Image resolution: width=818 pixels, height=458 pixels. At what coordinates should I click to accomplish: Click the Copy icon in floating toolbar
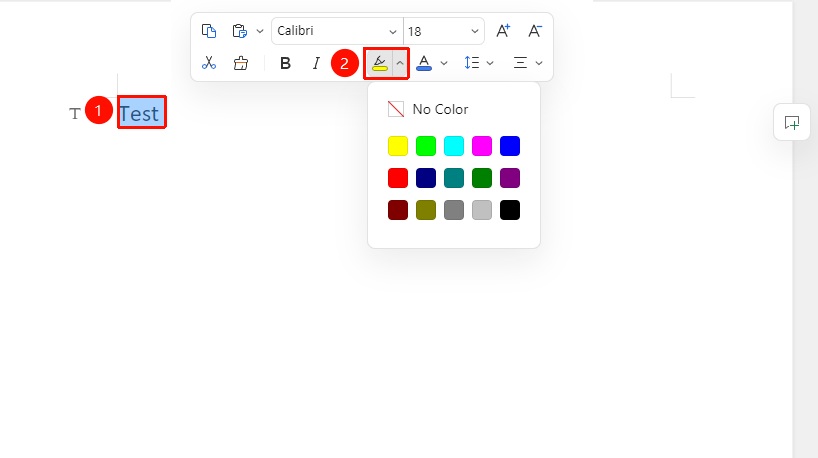click(x=209, y=31)
